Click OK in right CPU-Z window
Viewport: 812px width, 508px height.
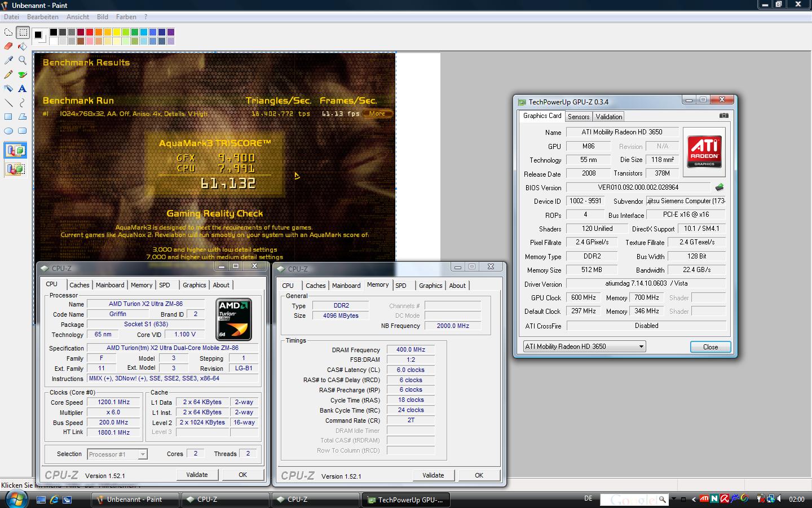[479, 475]
